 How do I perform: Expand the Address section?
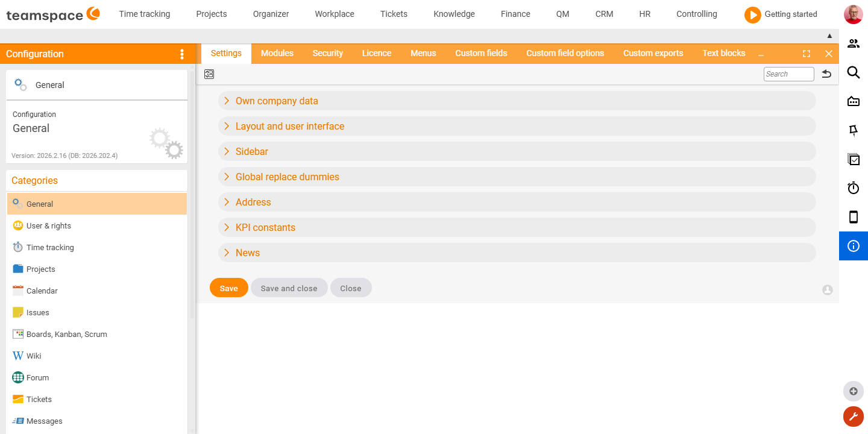pos(517,202)
